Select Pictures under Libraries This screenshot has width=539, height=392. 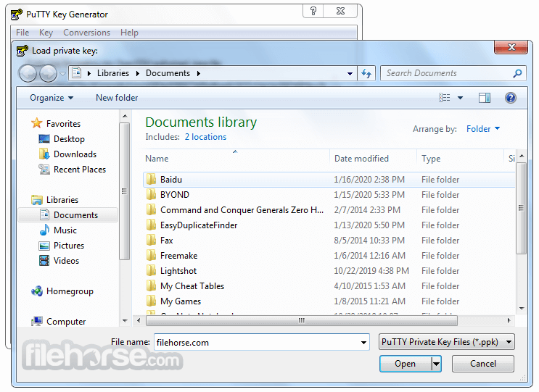68,246
